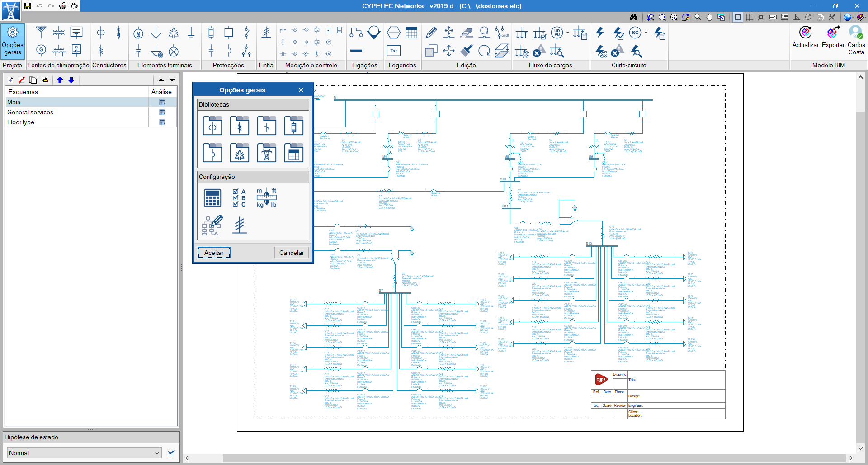Image resolution: width=868 pixels, height=465 pixels.
Task: Toggle the orthogonal mode button
Action: [797, 17]
